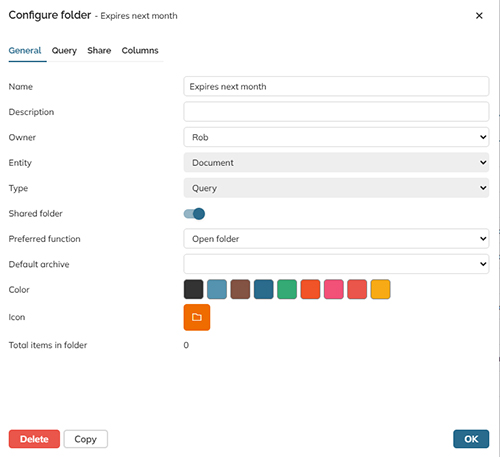Screen dimensions: 500x457
Task: Toggle the Shared folder switch
Action: pos(194,214)
